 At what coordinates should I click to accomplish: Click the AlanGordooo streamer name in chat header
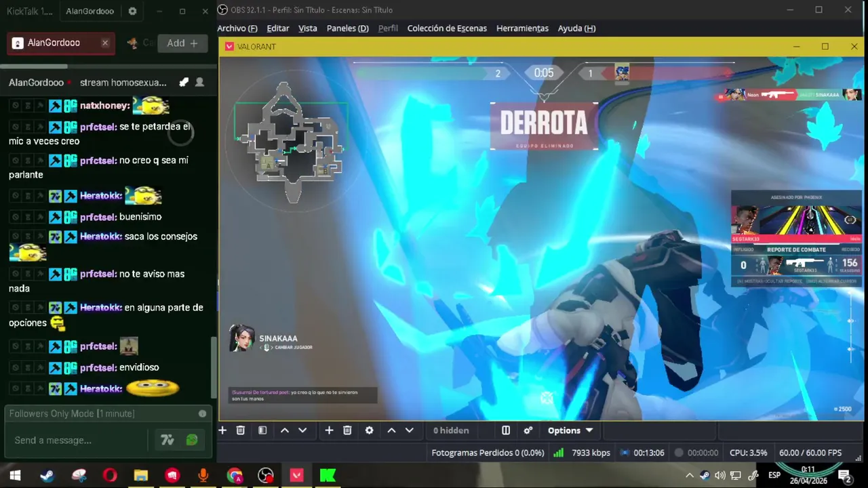[36, 83]
